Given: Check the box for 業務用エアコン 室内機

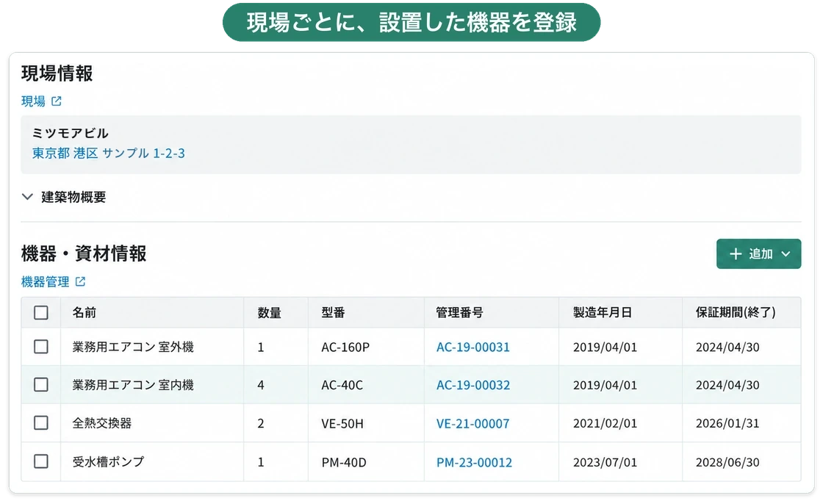Looking at the screenshot, I should coord(41,385).
